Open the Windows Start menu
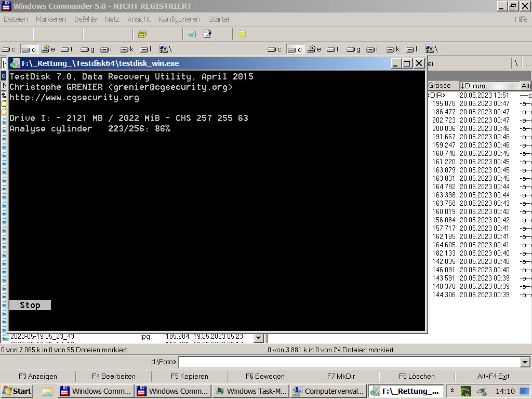 coord(17,391)
